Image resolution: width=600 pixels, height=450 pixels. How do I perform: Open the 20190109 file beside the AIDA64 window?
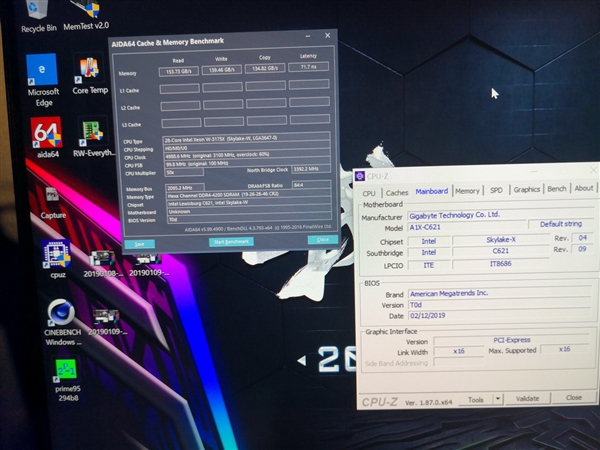coord(149,266)
